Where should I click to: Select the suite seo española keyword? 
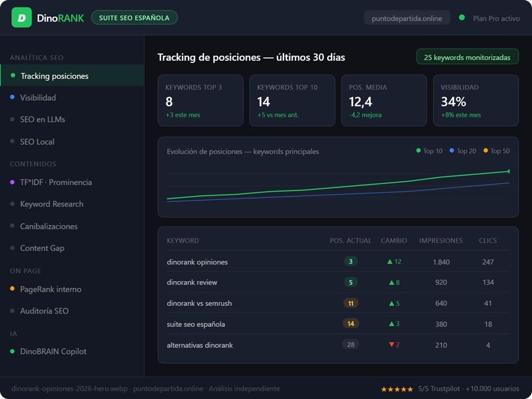coord(196,324)
